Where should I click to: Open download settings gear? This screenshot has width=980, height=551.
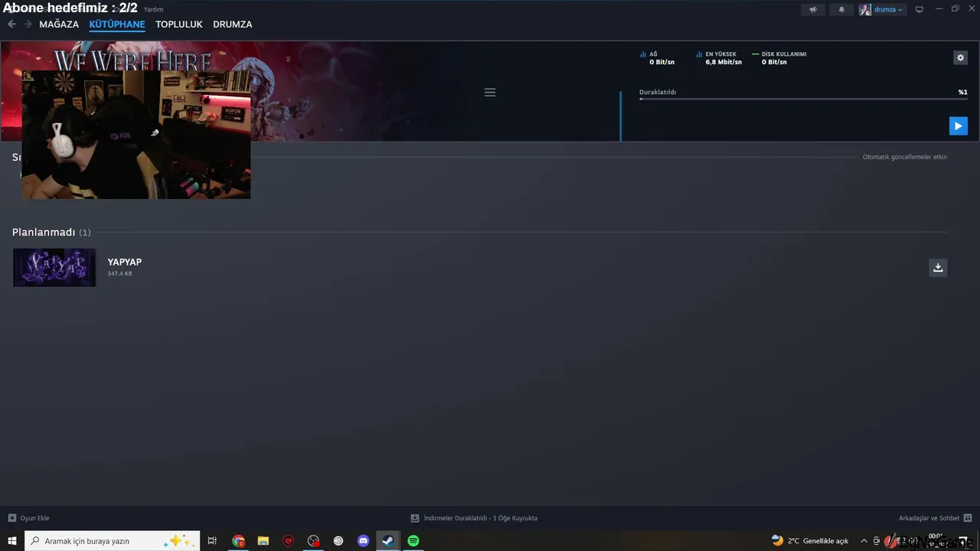960,57
